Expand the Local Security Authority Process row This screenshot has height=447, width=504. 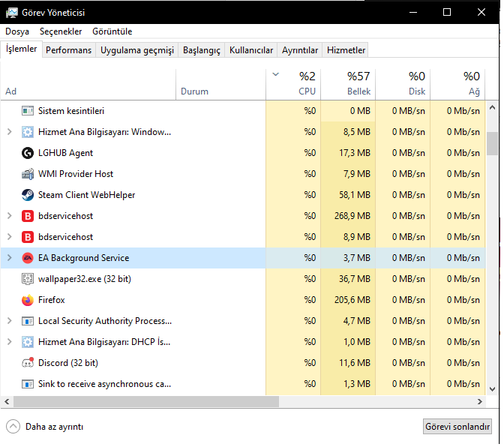point(10,321)
